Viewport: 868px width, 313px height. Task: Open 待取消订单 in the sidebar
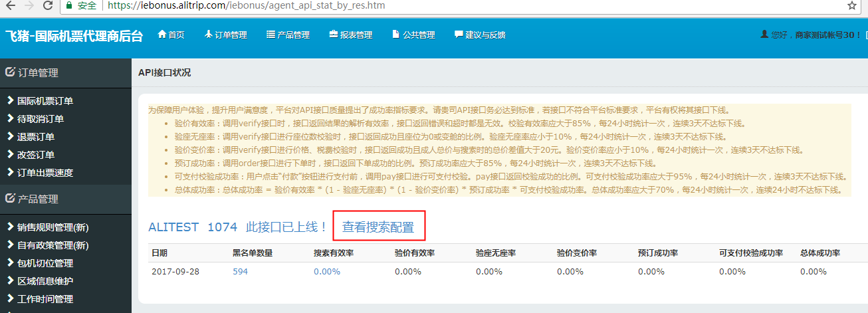click(41, 119)
